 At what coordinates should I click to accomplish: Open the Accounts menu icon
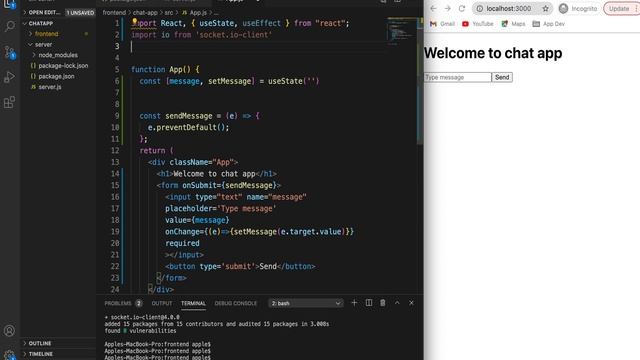9,331
